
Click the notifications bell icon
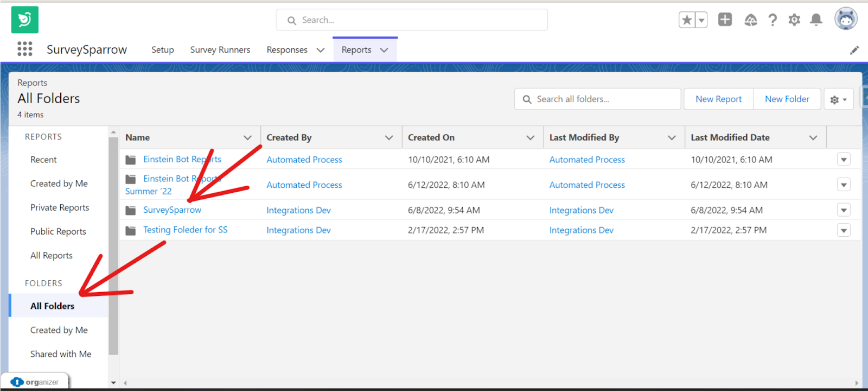816,20
